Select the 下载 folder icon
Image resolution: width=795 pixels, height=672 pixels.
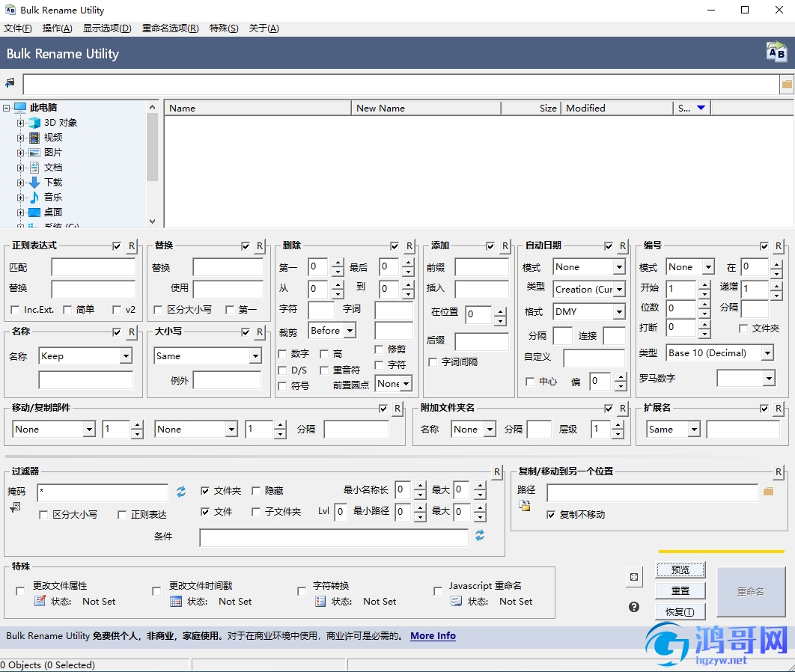pos(34,183)
